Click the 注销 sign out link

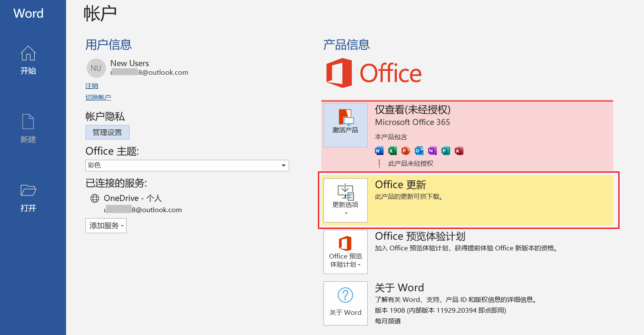click(x=92, y=86)
